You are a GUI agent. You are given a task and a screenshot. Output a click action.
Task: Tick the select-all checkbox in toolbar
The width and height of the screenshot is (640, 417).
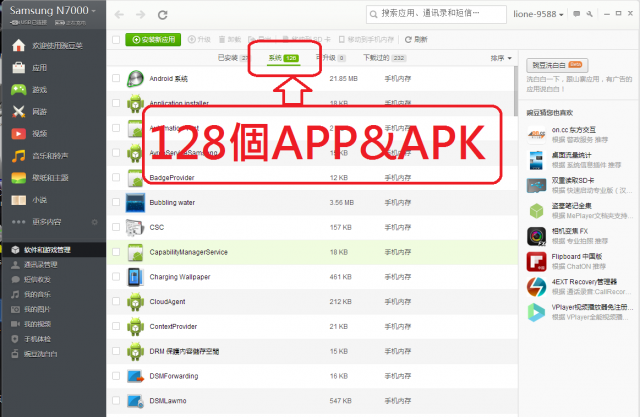pyautogui.click(x=116, y=40)
